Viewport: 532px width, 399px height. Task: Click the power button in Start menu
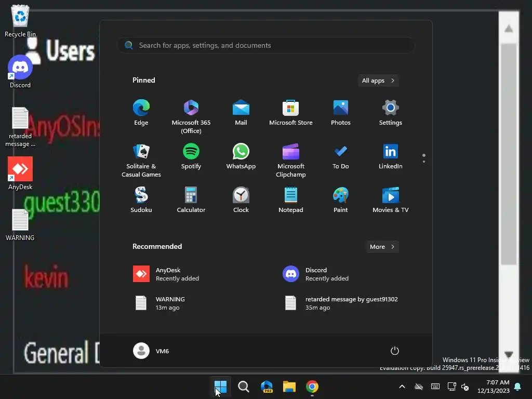pos(395,351)
